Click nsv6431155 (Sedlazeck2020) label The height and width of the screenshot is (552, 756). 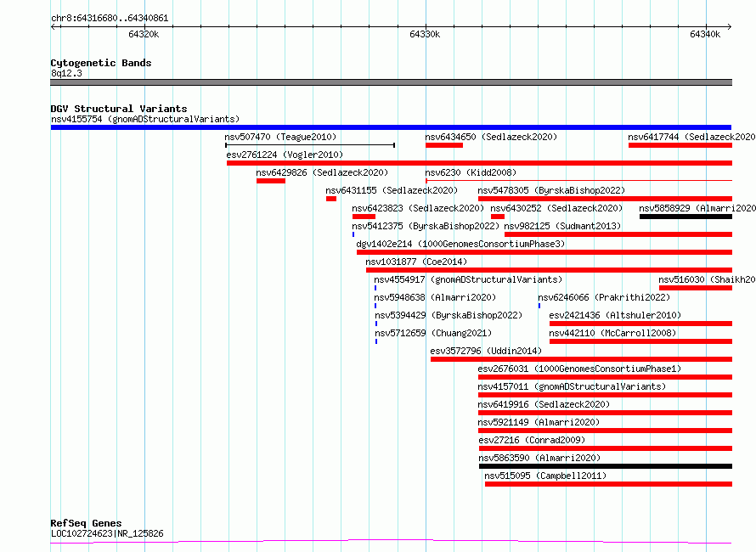point(392,190)
